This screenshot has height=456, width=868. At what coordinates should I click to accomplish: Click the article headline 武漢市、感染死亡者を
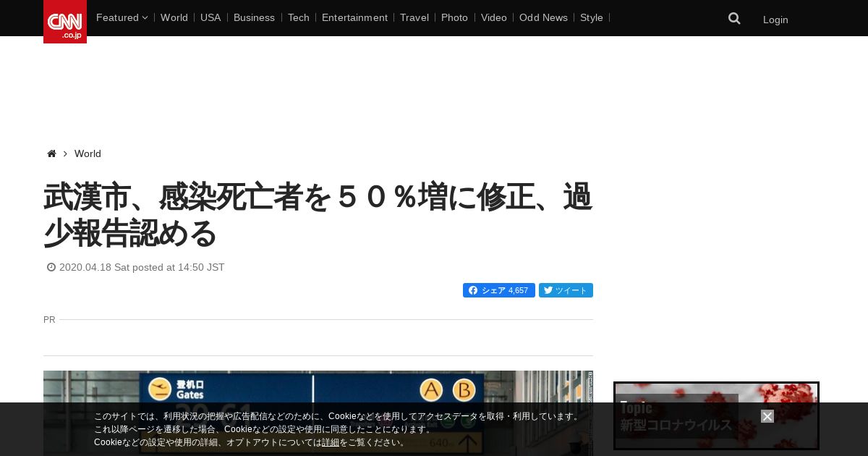[318, 215]
